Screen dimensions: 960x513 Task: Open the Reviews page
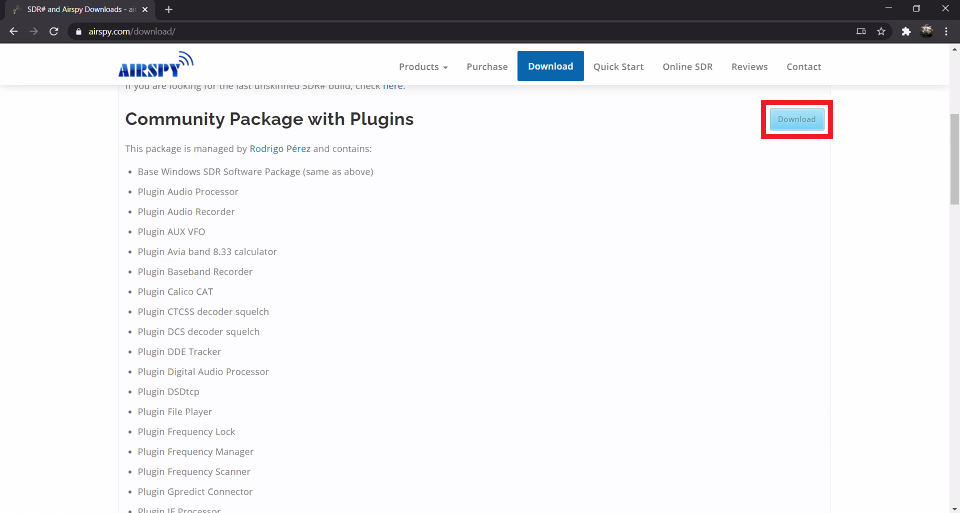[x=749, y=67]
